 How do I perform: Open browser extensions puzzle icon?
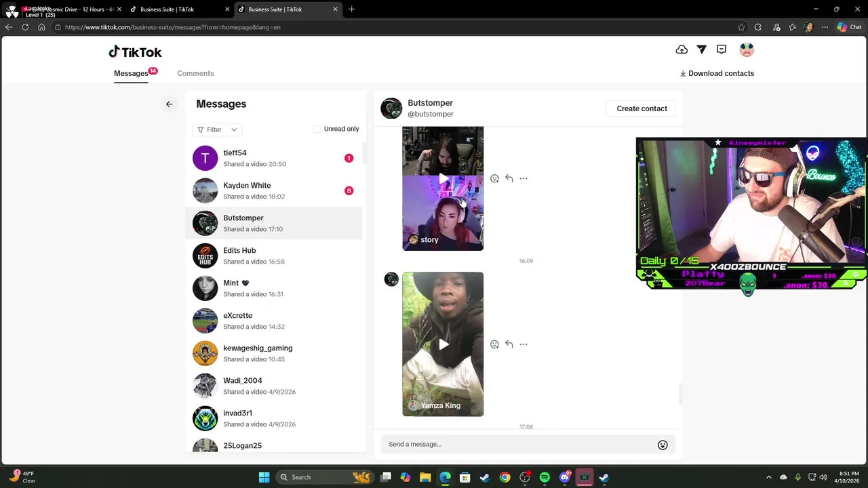758,27
